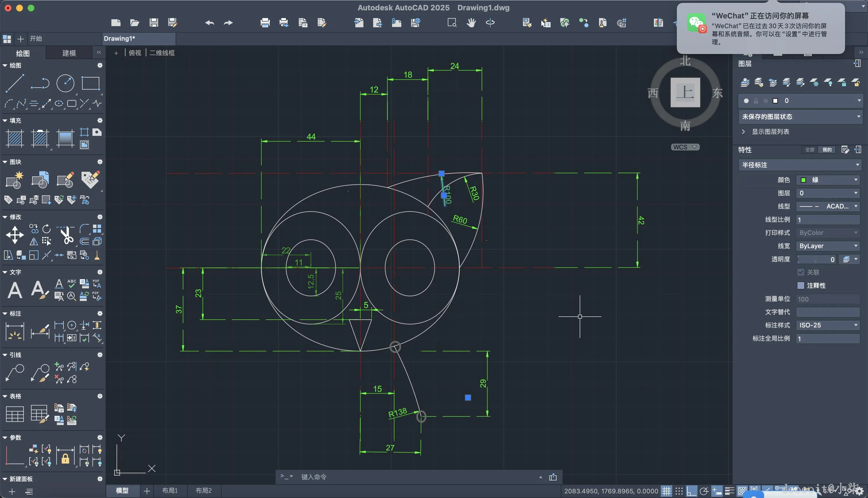Toggle grid display in status bar
The height and width of the screenshot is (498, 868).
(666, 491)
